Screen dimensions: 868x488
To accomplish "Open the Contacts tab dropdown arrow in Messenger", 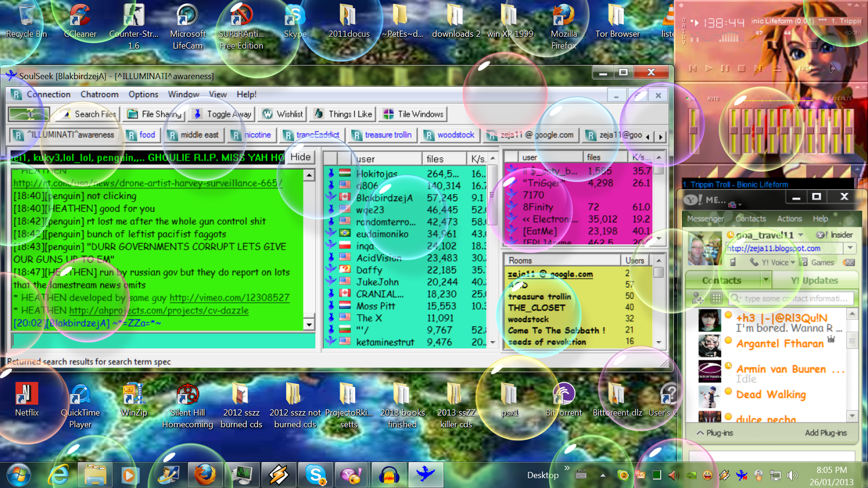I will [x=765, y=280].
